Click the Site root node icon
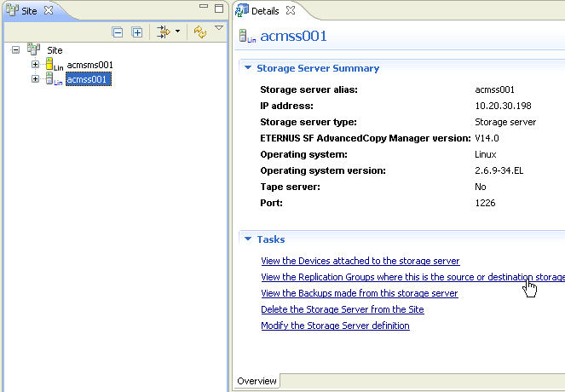565x392 pixels. (x=34, y=49)
